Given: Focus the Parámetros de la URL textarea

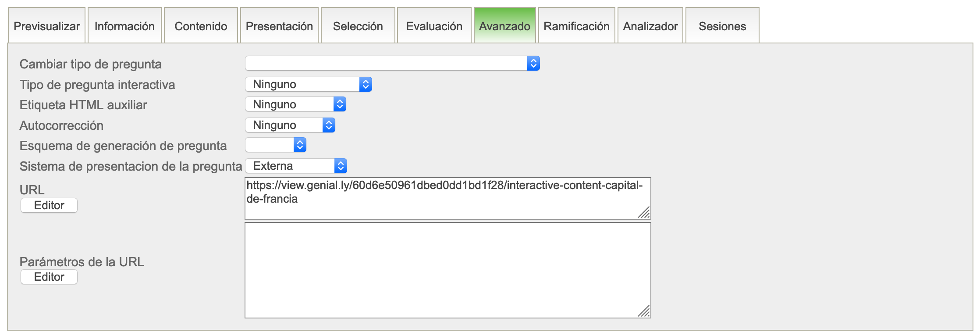Looking at the screenshot, I should pyautogui.click(x=447, y=270).
